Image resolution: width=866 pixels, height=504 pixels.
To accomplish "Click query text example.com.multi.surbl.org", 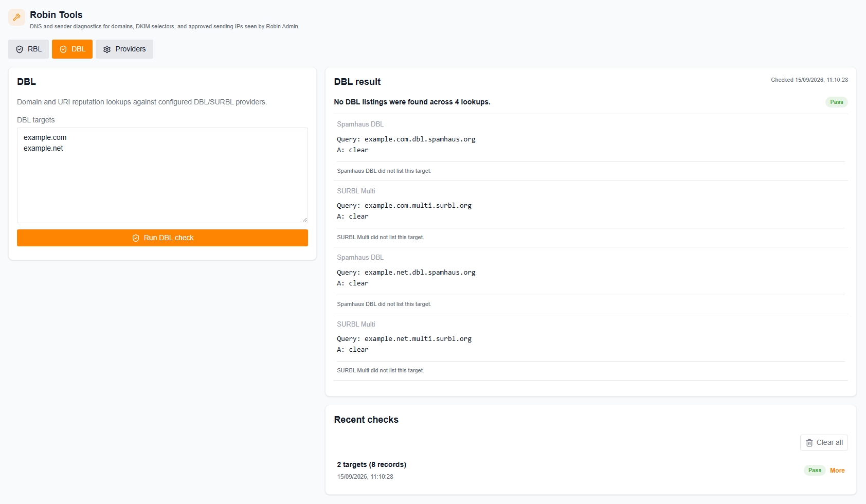I will (418, 206).
